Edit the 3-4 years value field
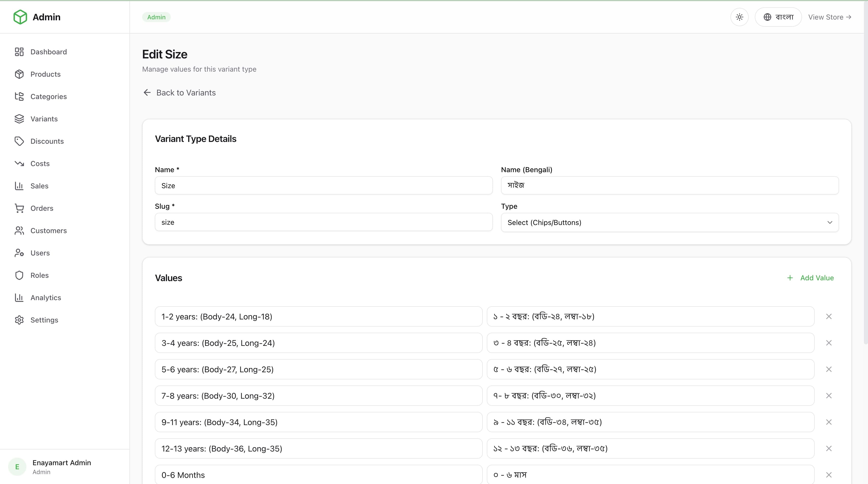The width and height of the screenshot is (868, 484). 319,343
